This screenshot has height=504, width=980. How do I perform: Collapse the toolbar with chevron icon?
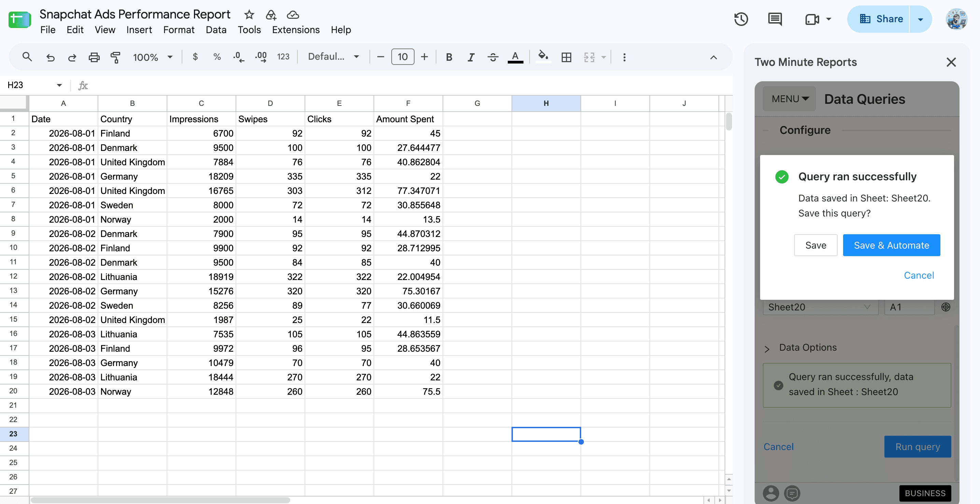[x=713, y=57]
